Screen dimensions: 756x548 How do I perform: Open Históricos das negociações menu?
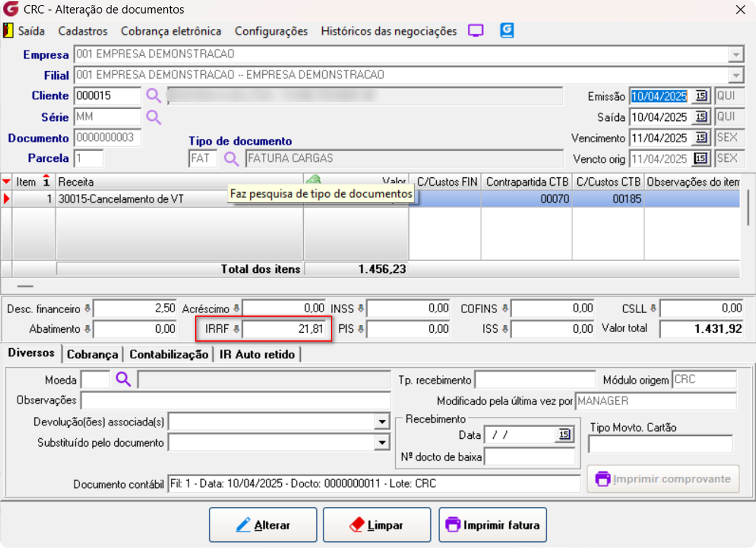[389, 31]
